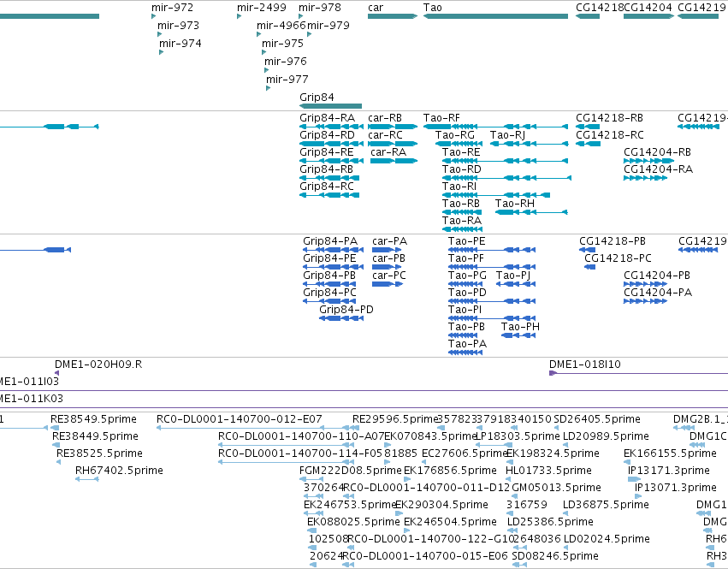
Task: Select the Tao gene bar
Action: click(x=495, y=16)
